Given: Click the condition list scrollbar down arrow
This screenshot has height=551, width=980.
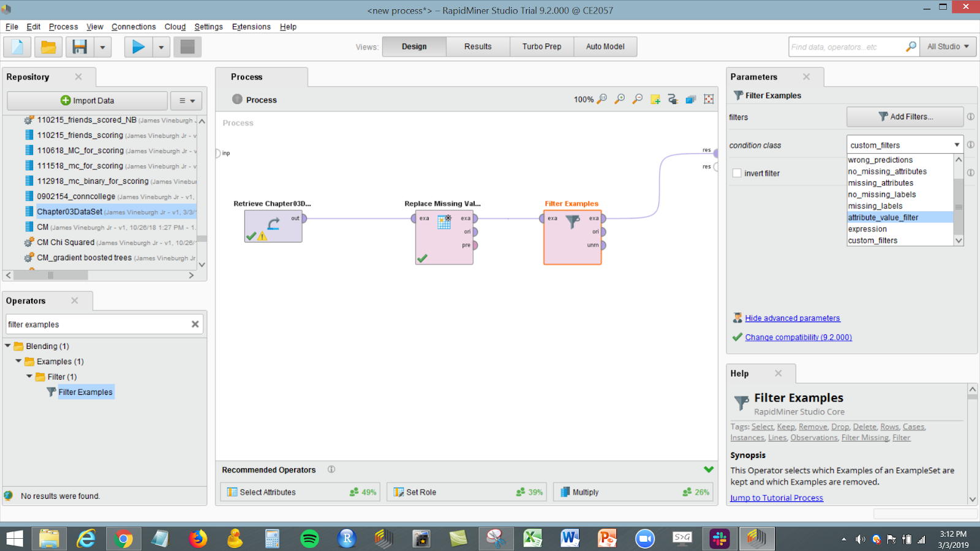Looking at the screenshot, I should pos(959,241).
